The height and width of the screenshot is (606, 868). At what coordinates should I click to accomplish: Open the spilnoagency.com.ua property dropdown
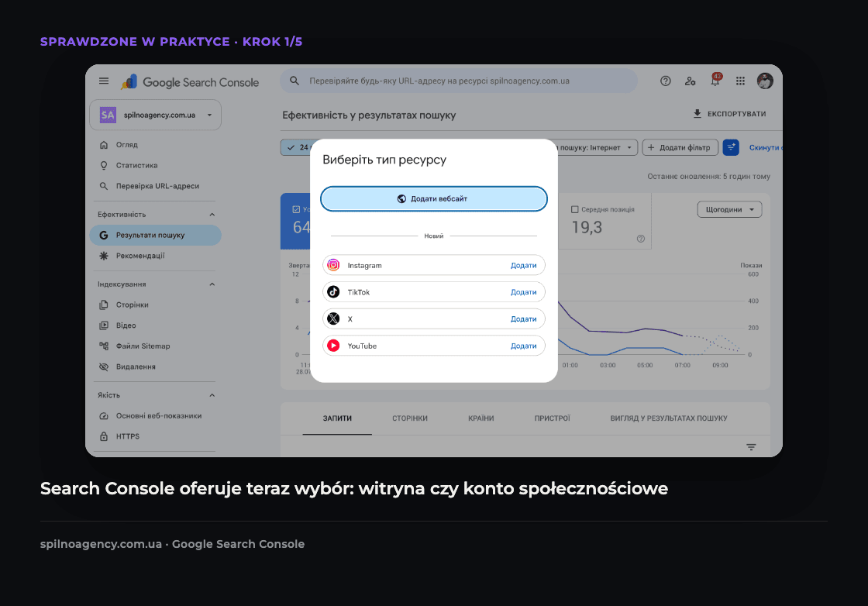pos(155,115)
